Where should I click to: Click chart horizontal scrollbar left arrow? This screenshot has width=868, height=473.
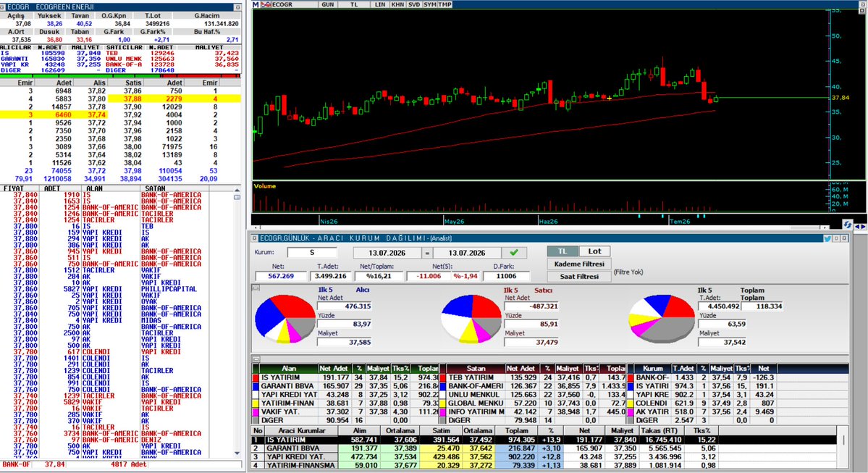[x=256, y=227]
